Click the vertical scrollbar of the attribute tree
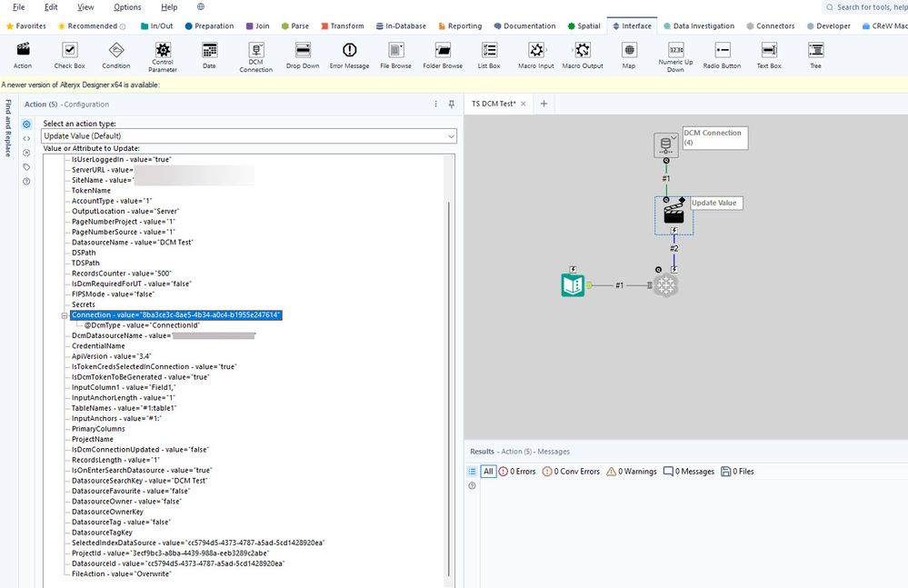The height and width of the screenshot is (588, 908). 449,389
